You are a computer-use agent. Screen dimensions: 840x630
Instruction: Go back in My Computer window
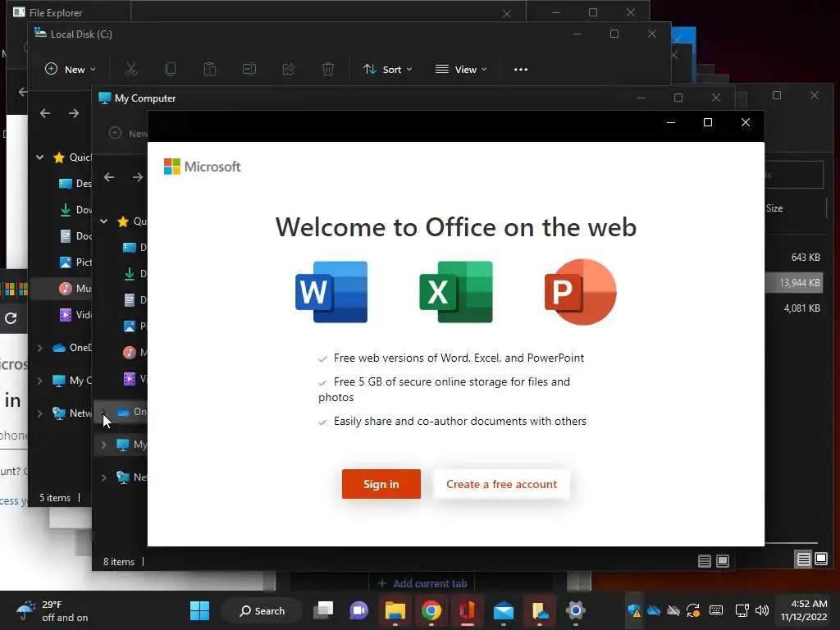(109, 177)
